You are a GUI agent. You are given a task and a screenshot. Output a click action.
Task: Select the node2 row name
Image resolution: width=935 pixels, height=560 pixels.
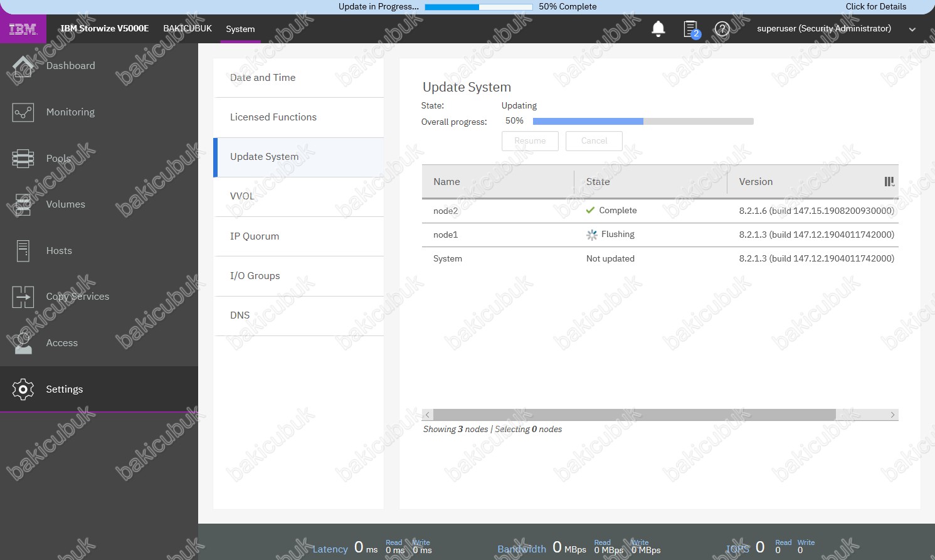pos(445,211)
